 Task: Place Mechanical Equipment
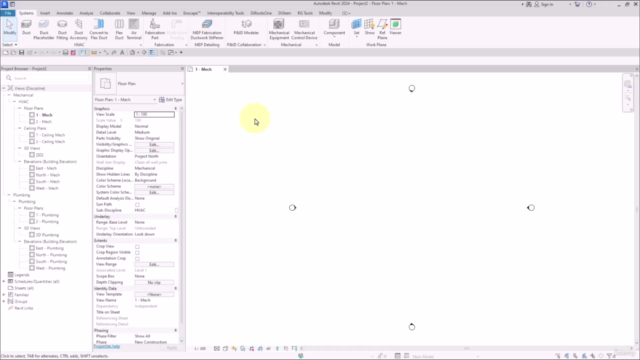(x=279, y=29)
